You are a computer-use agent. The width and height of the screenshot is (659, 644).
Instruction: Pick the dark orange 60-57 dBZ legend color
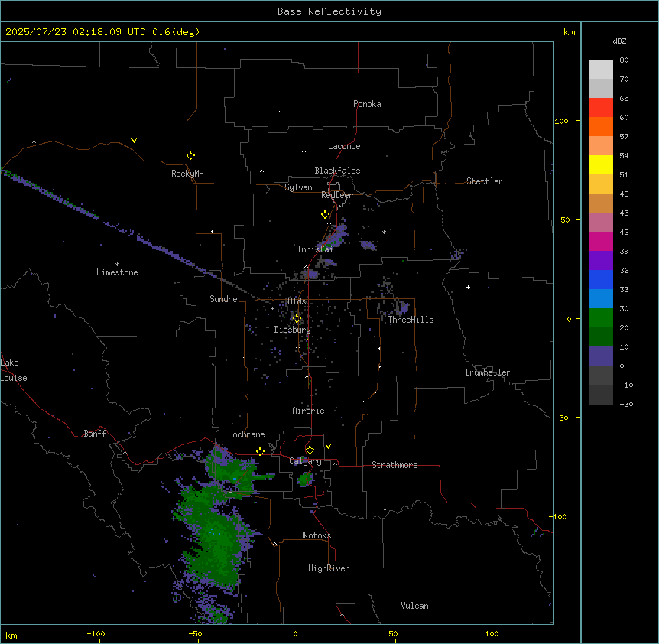point(601,126)
